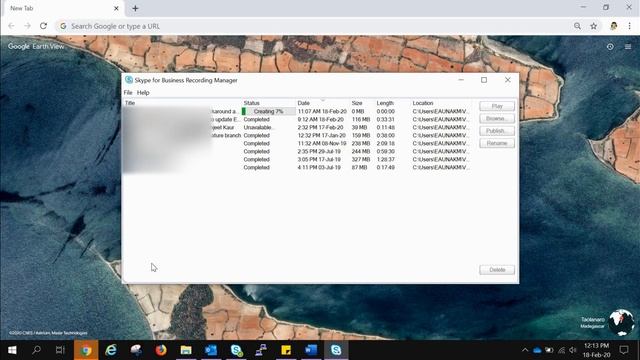
Task: Open the File menu in Recording Manager
Action: (x=128, y=93)
